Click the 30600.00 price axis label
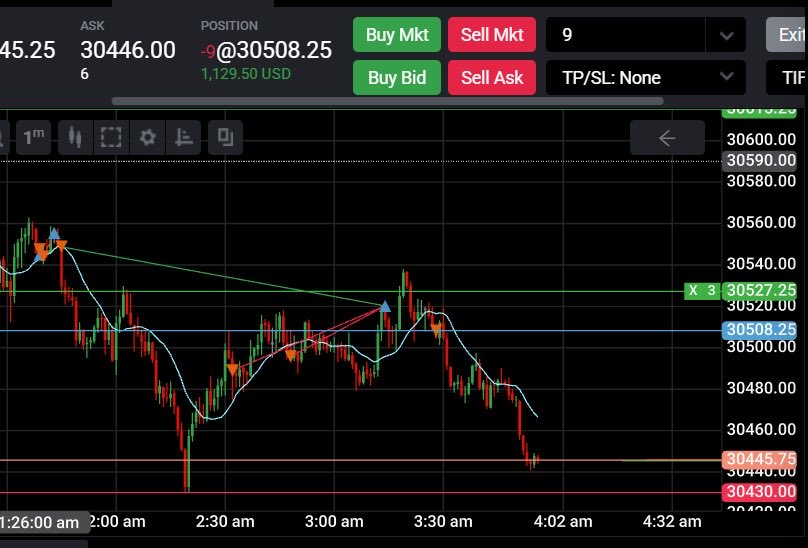The image size is (808, 548). 761,139
